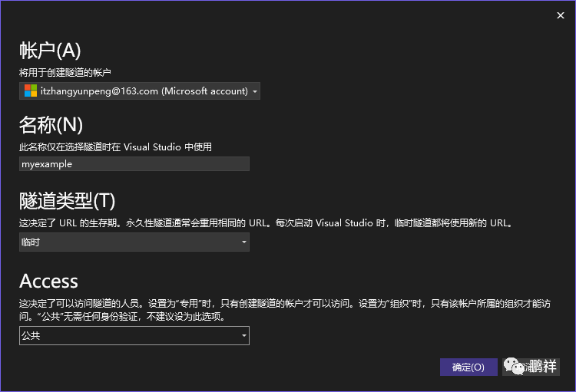576x392 pixels.
Task: Click the 帐户(A) section heading
Action: coord(50,51)
